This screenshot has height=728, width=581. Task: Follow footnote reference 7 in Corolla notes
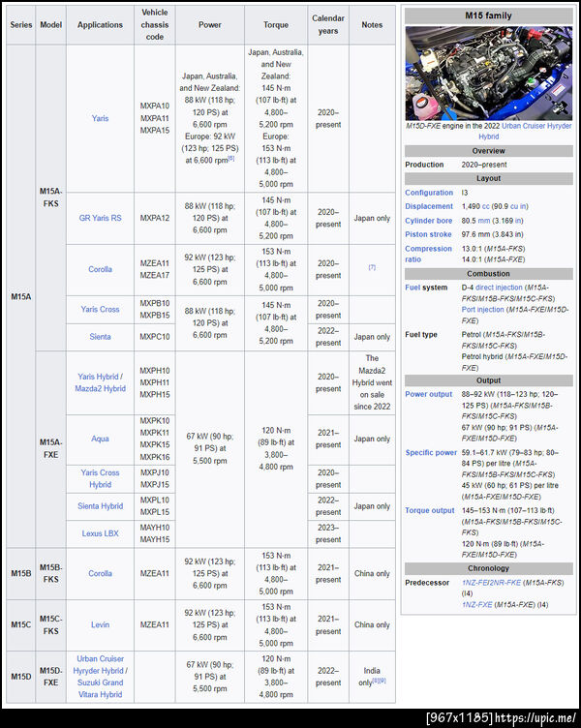click(x=372, y=267)
